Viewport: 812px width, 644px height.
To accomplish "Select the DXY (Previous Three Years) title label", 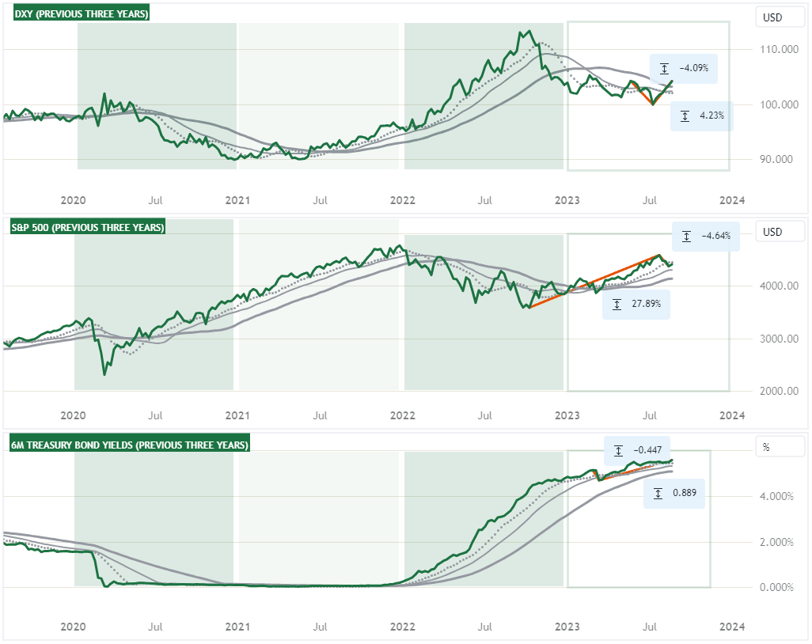I will coord(80,14).
